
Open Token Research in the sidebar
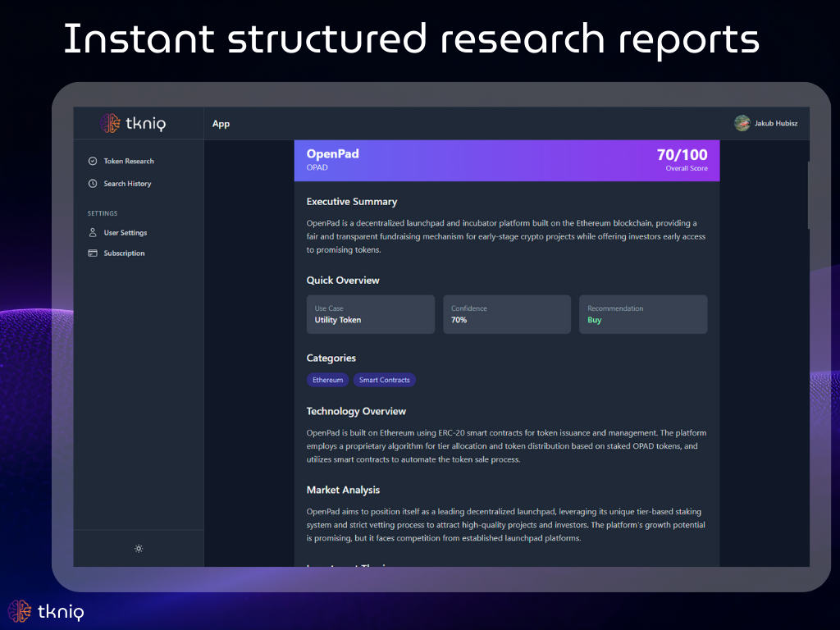pyautogui.click(x=129, y=161)
